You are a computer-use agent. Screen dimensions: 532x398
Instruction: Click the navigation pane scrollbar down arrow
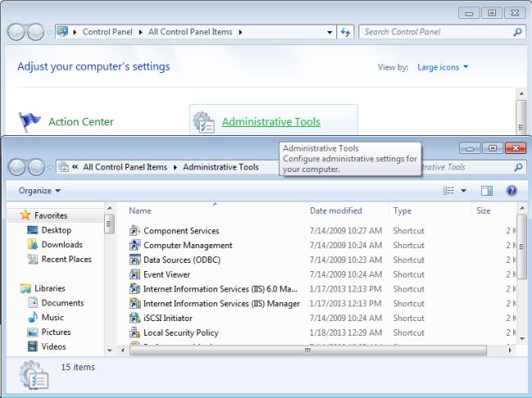pos(109,351)
